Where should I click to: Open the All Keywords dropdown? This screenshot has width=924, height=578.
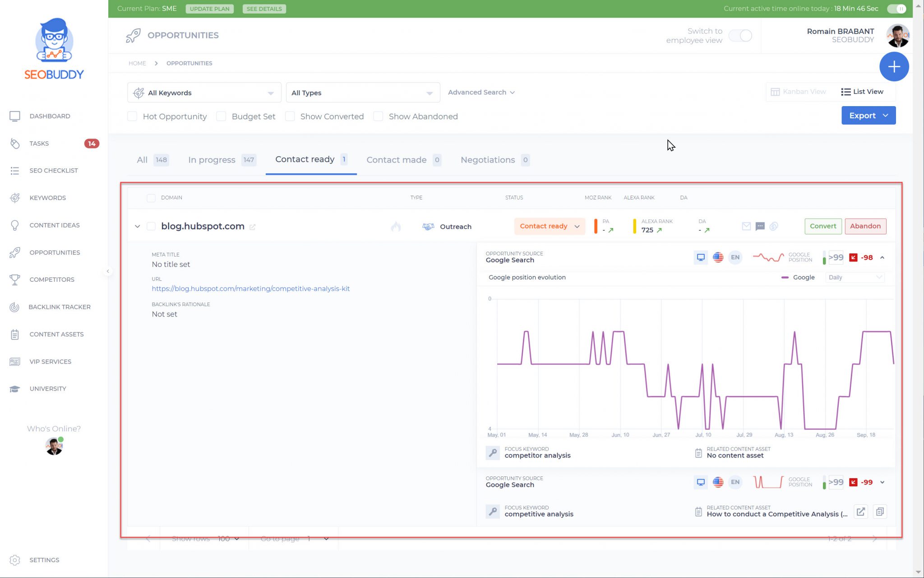[x=204, y=93]
